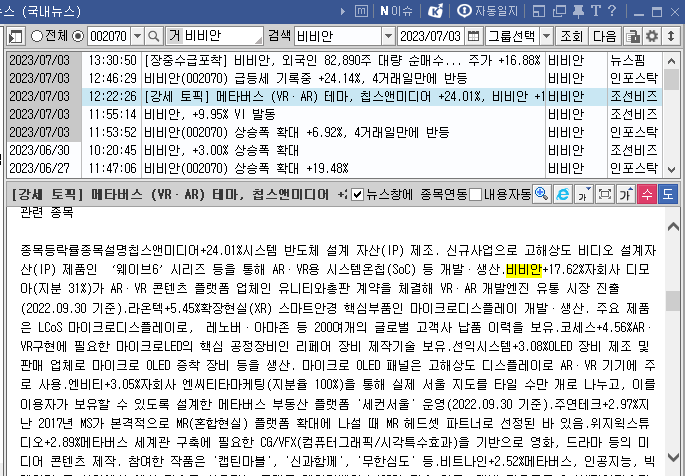685x476 pixels.
Task: Click the K tag icon in title bar
Action: 435,11
